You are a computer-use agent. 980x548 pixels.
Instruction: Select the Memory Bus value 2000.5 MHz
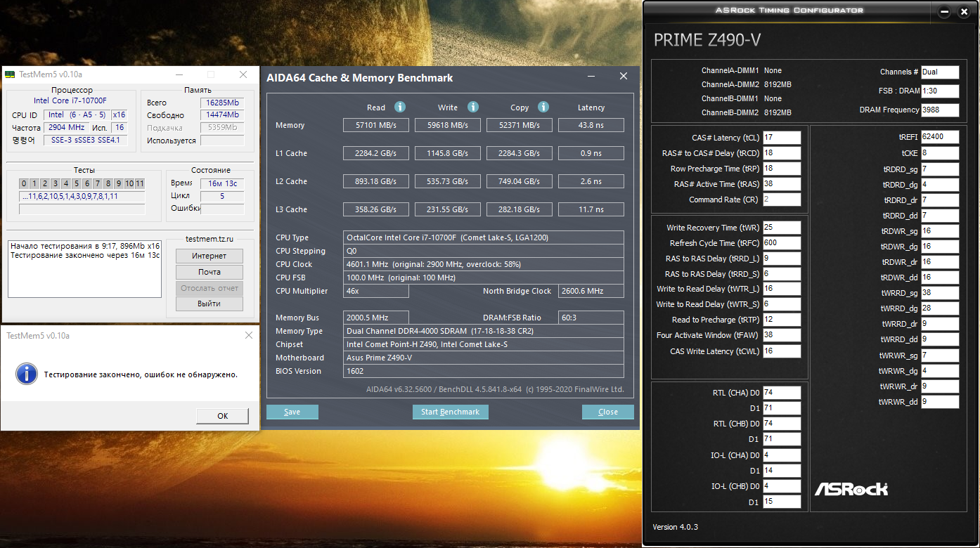click(x=376, y=318)
